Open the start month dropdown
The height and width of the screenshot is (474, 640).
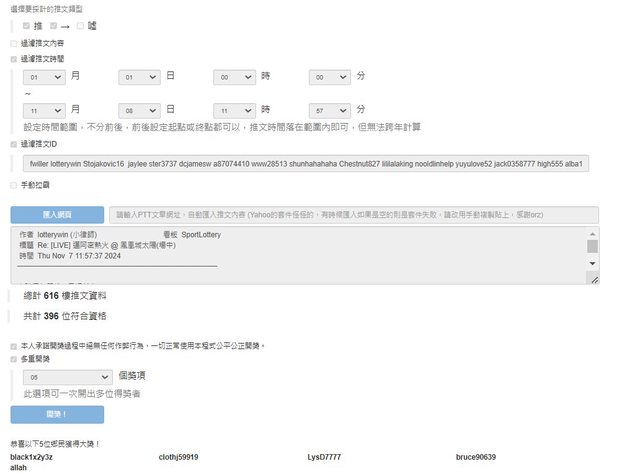44,76
